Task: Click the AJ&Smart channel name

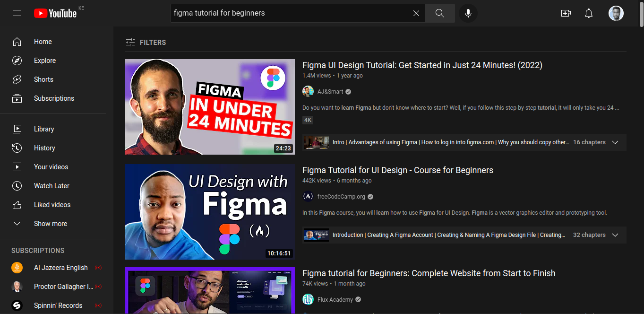Action: coord(330,92)
